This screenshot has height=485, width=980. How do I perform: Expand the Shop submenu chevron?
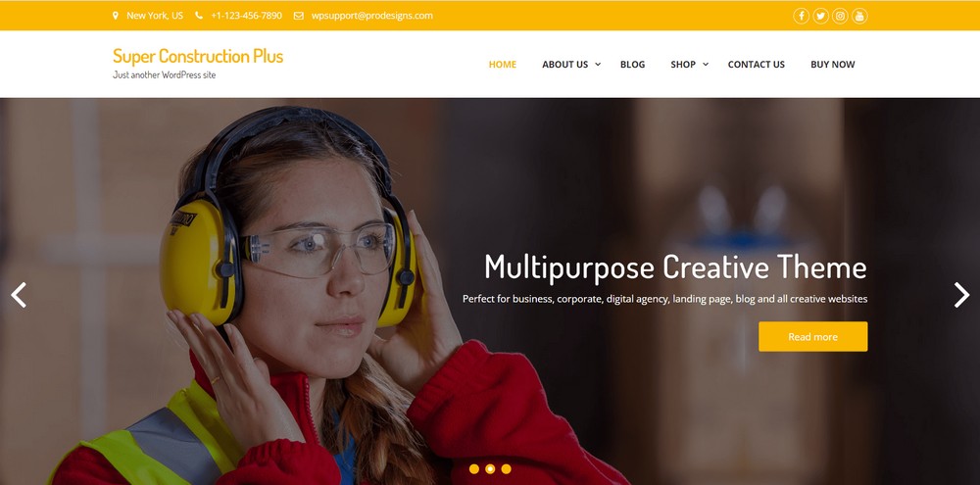click(706, 64)
